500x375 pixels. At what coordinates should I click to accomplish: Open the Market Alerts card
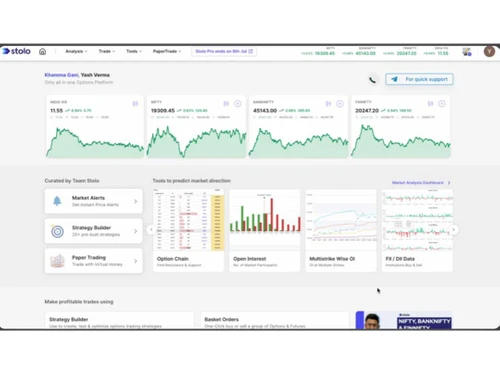coord(94,201)
